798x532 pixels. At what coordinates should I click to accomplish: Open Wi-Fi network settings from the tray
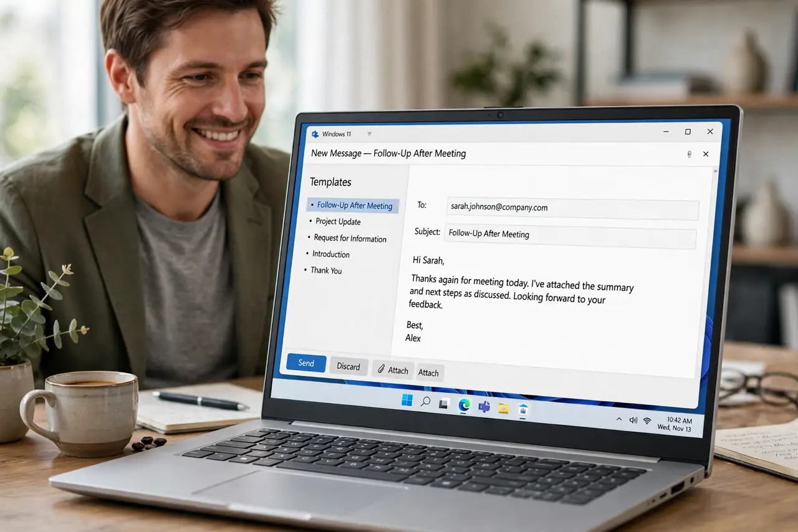tap(648, 422)
